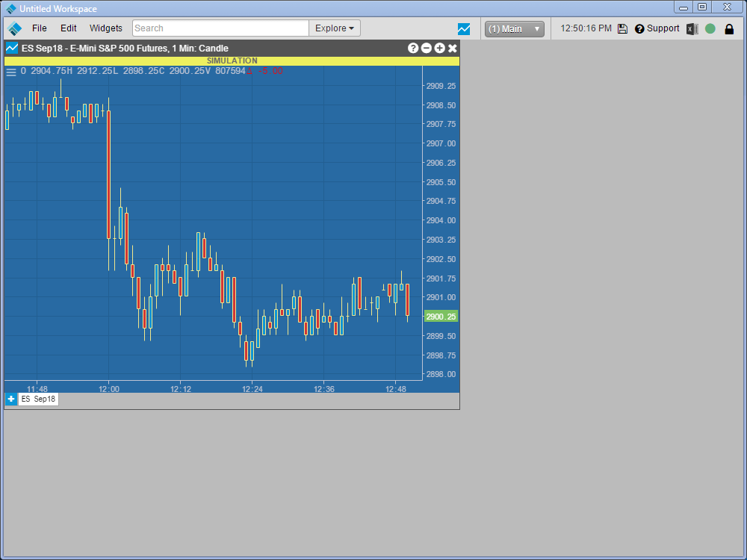The width and height of the screenshot is (747, 560).
Task: Click the chart line icon in widget title
Action: [12, 48]
